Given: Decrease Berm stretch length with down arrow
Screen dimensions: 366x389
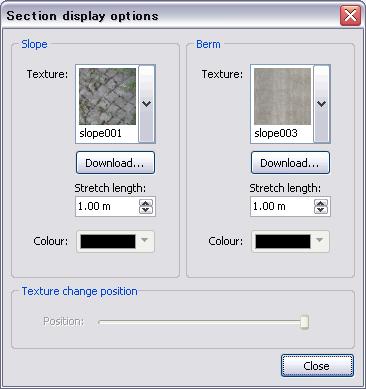Looking at the screenshot, I should pyautogui.click(x=321, y=210).
